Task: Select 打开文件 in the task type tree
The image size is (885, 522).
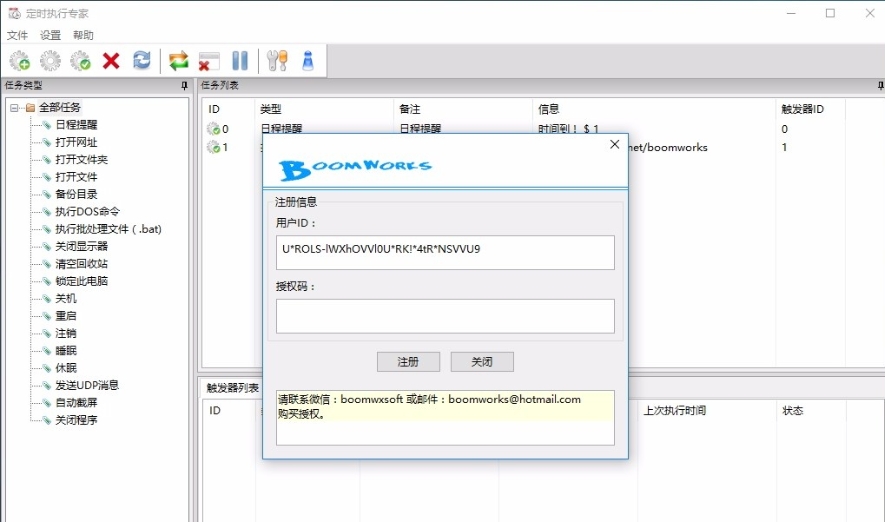Action: [76, 177]
